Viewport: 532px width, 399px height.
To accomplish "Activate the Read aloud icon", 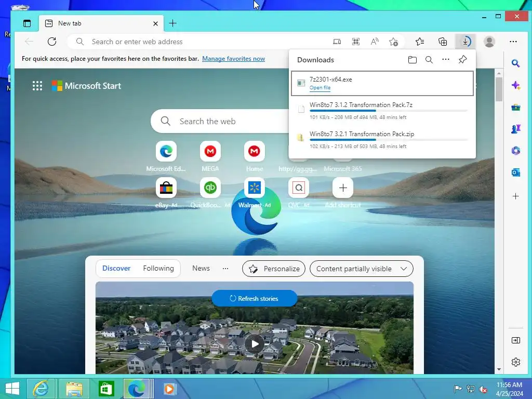I will tap(375, 42).
